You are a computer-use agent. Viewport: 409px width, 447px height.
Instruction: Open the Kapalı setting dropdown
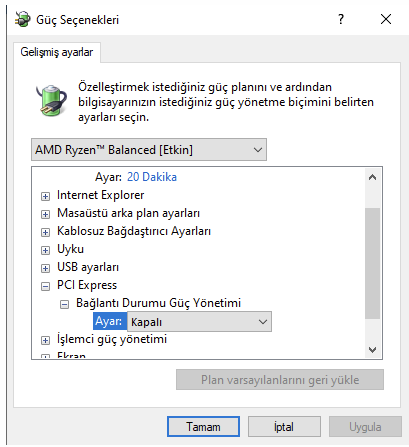[199, 322]
